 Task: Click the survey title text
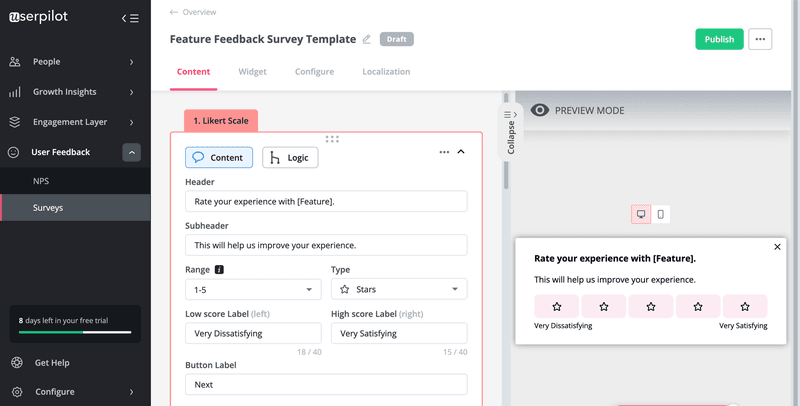[x=263, y=39]
